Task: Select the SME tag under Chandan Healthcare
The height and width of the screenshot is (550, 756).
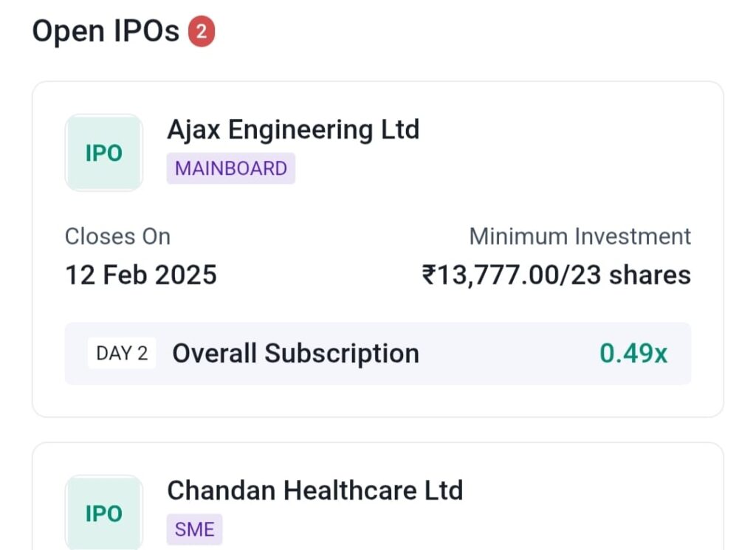Action: pos(194,529)
